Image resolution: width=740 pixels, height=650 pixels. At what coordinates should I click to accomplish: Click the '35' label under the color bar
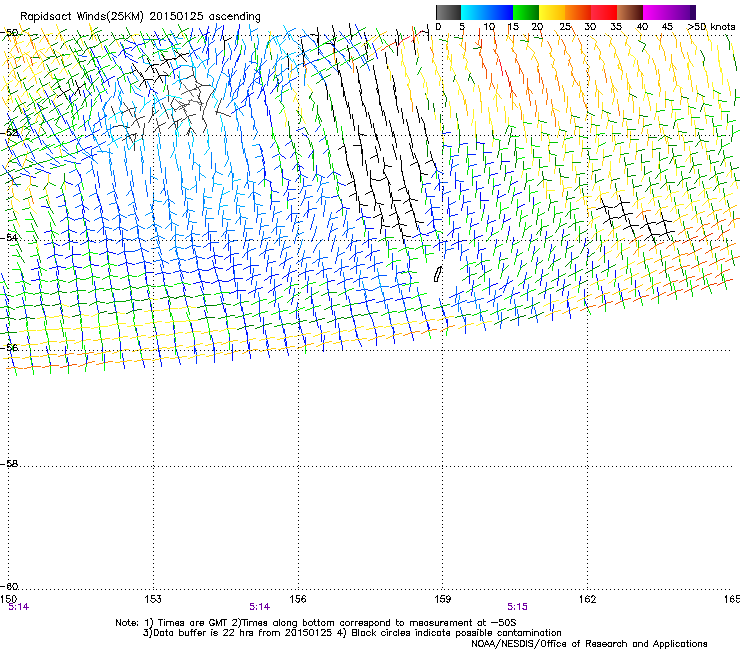click(616, 26)
